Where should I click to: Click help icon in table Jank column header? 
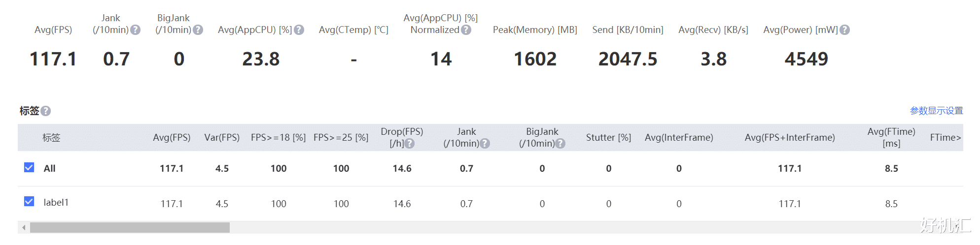click(x=485, y=144)
